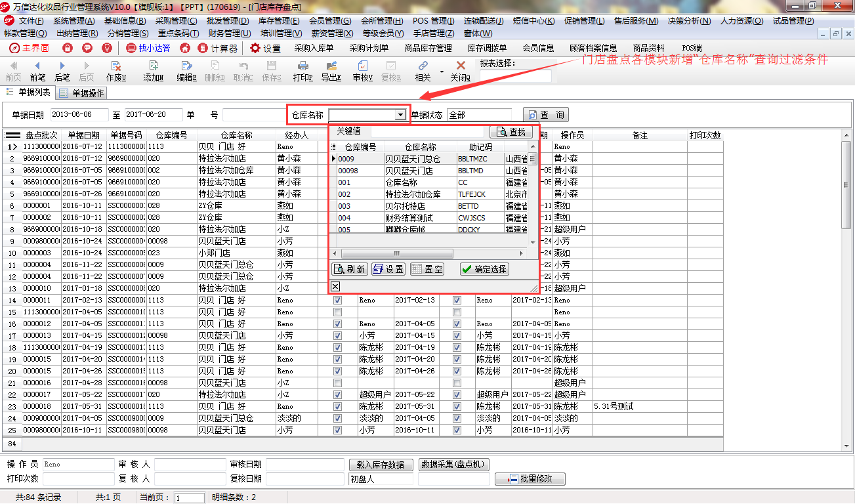The image size is (855, 504).
Task: Toggle first checkbox in row 21
Action: click(x=337, y=383)
